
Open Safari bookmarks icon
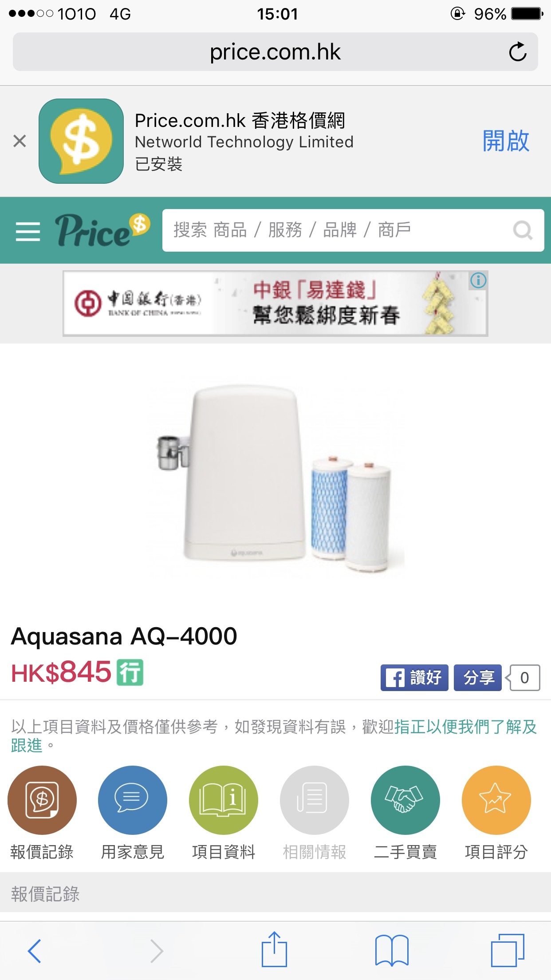pyautogui.click(x=392, y=950)
